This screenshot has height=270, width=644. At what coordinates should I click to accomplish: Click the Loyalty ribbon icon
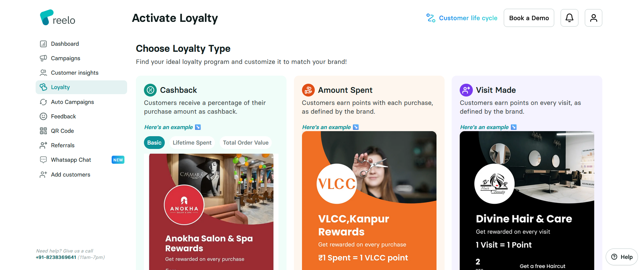tap(43, 87)
